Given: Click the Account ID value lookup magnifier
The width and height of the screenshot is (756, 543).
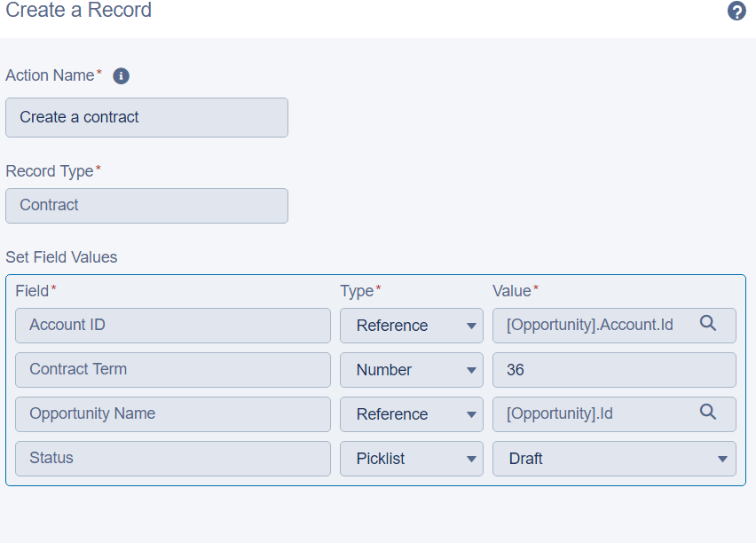Looking at the screenshot, I should point(707,324).
